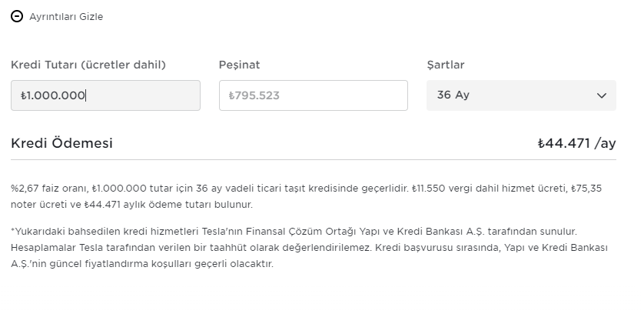Image resolution: width=644 pixels, height=314 pixels.
Task: Click the ₺11.550 service fee amount text
Action: pyautogui.click(x=428, y=189)
